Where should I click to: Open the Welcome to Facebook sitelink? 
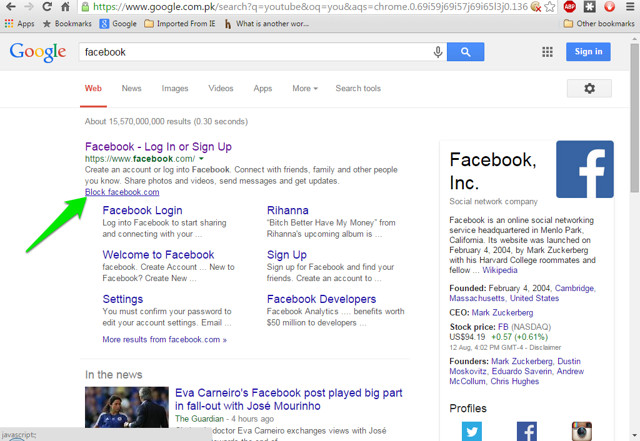click(x=158, y=255)
